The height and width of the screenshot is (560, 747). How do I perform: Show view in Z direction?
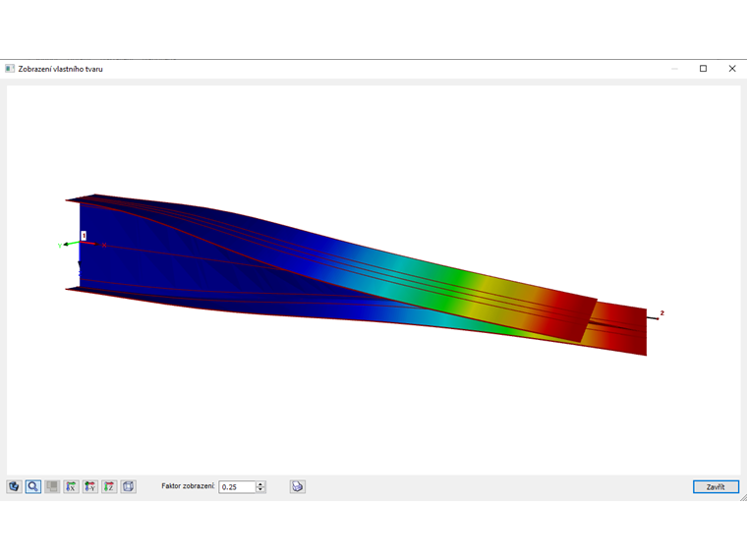[x=109, y=486]
